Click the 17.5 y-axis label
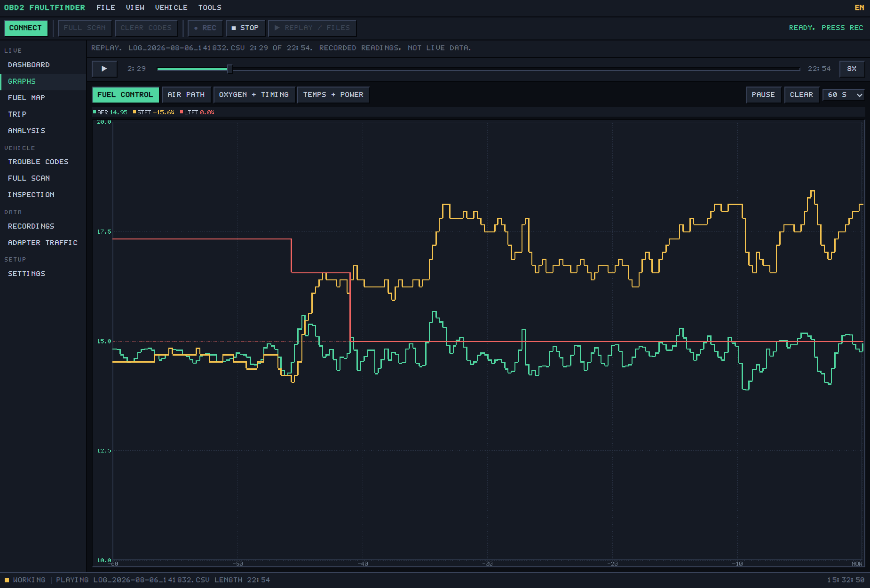Screen dimensions: 870x588 [104, 231]
